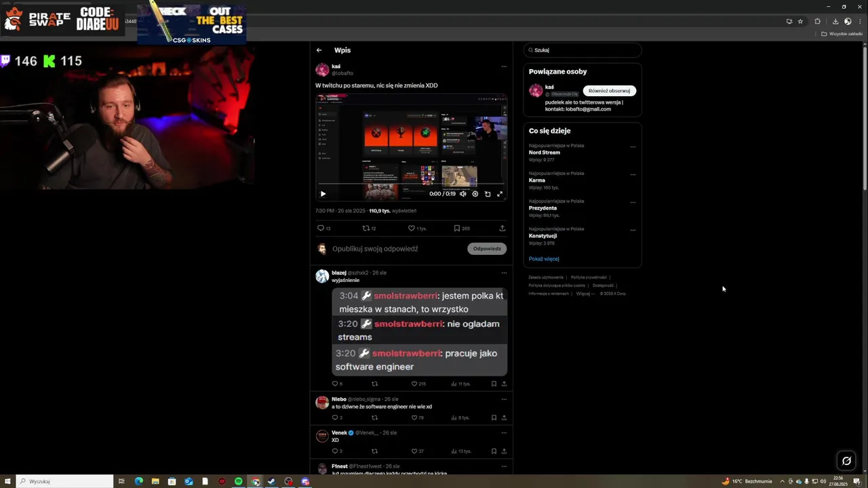This screenshot has height=488, width=868.
Task: Open Polityka prywatności footer link
Action: click(589, 277)
